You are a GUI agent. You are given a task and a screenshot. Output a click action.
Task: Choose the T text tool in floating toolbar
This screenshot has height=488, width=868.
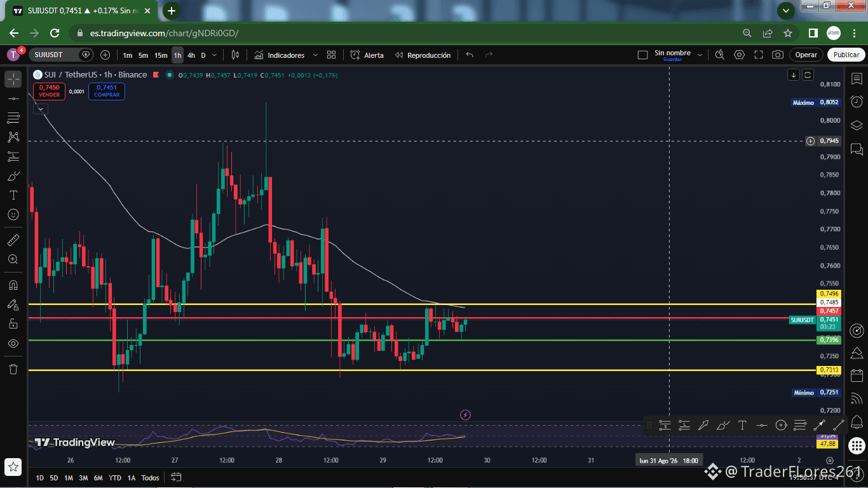742,425
